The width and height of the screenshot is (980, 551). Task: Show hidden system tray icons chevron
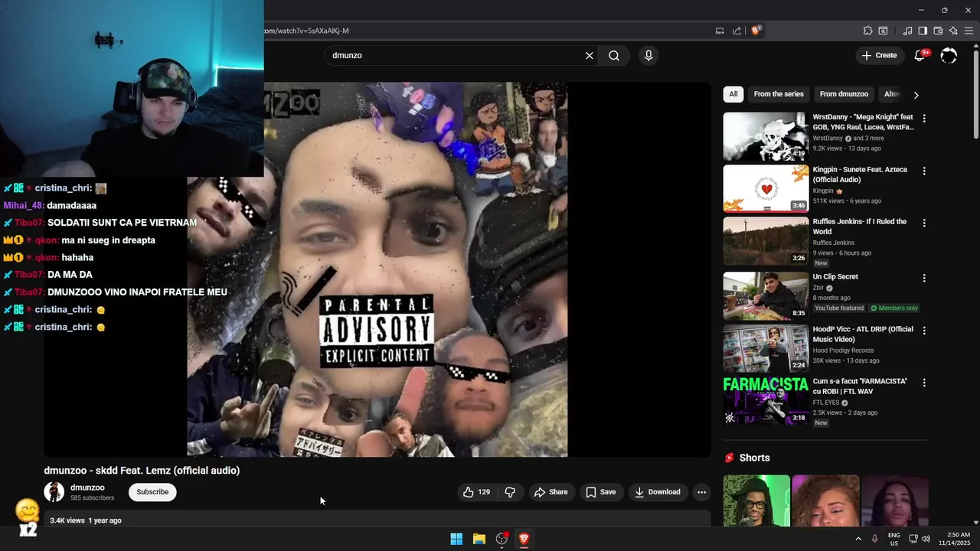[x=858, y=539]
